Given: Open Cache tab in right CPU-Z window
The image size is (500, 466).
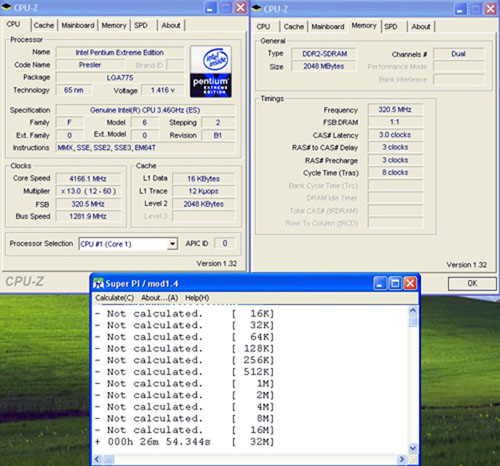Looking at the screenshot, I should click(x=294, y=27).
